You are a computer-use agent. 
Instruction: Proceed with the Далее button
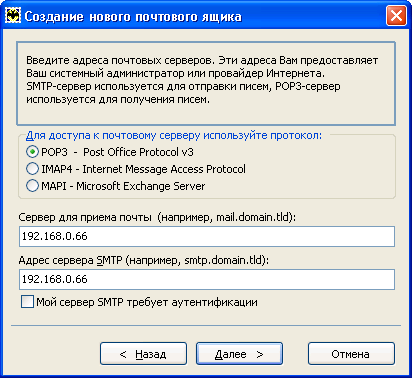(x=239, y=354)
